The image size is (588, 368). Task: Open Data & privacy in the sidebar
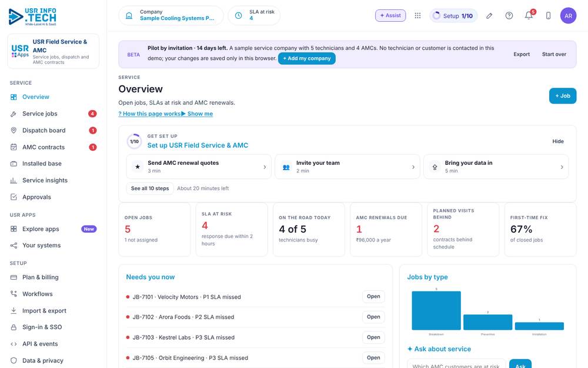(x=54, y=360)
